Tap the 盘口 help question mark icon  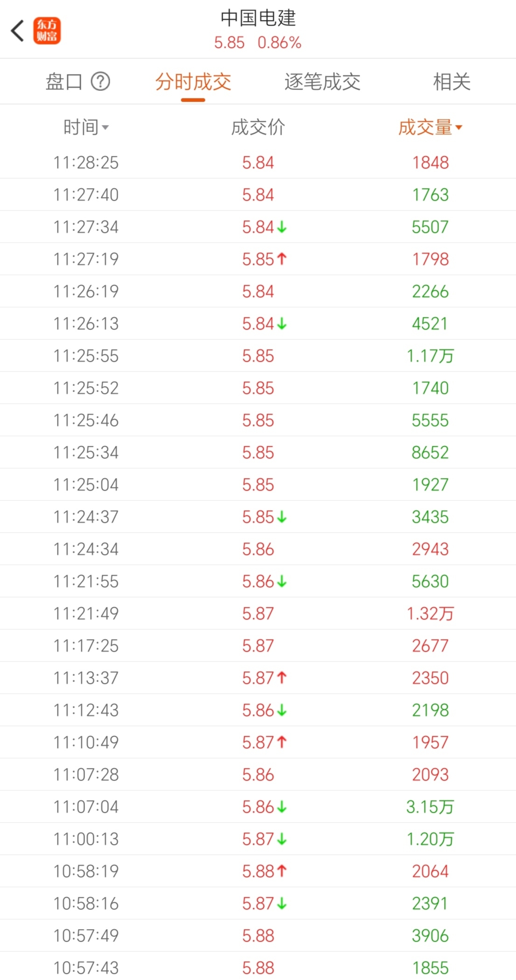point(100,82)
